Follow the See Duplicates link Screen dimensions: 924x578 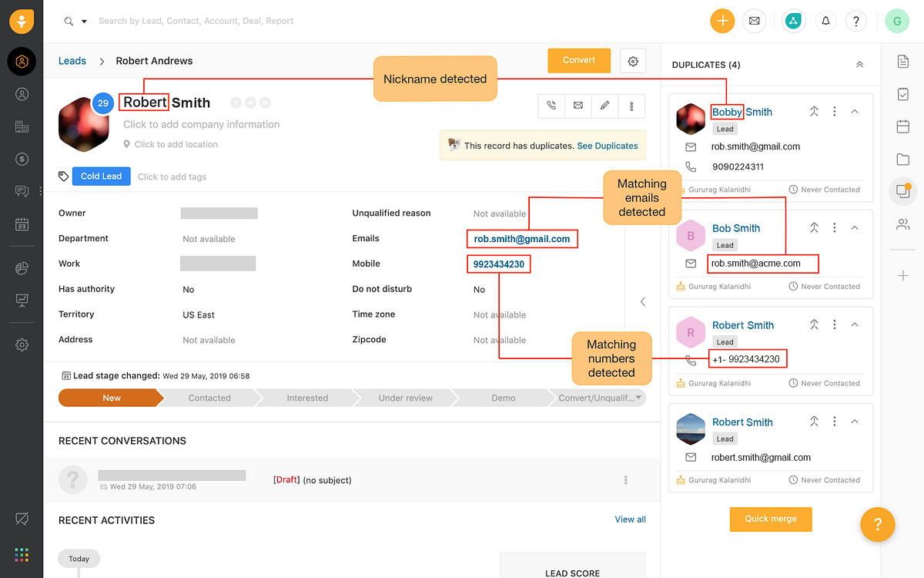click(x=608, y=146)
